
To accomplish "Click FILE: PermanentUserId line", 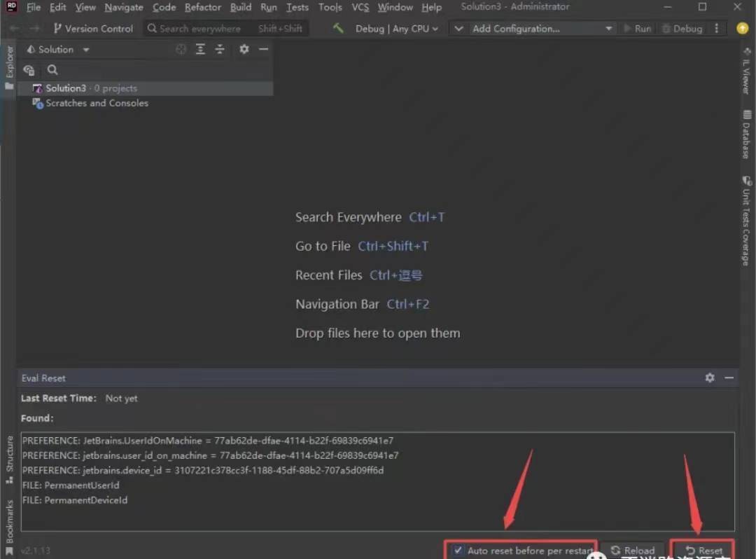I will tap(71, 485).
